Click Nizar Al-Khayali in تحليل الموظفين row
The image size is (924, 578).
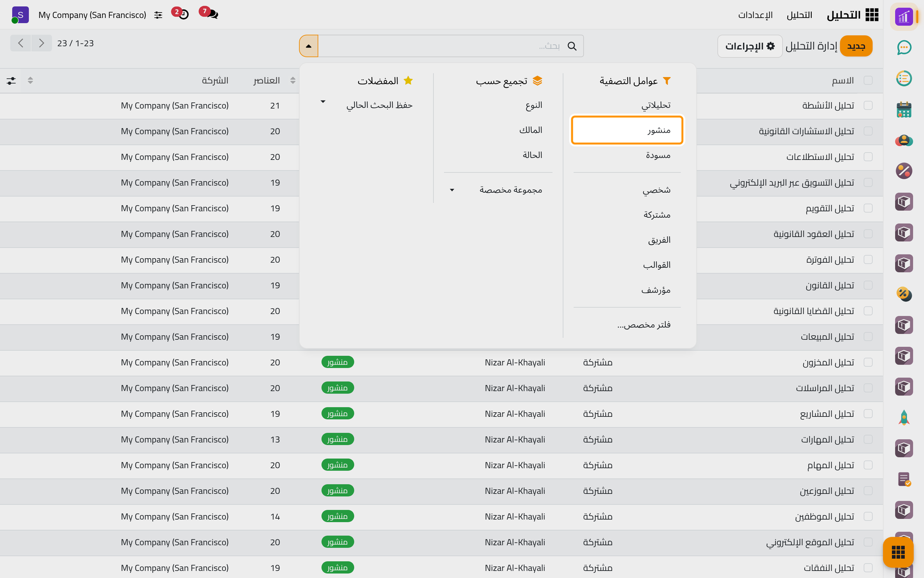click(x=515, y=516)
